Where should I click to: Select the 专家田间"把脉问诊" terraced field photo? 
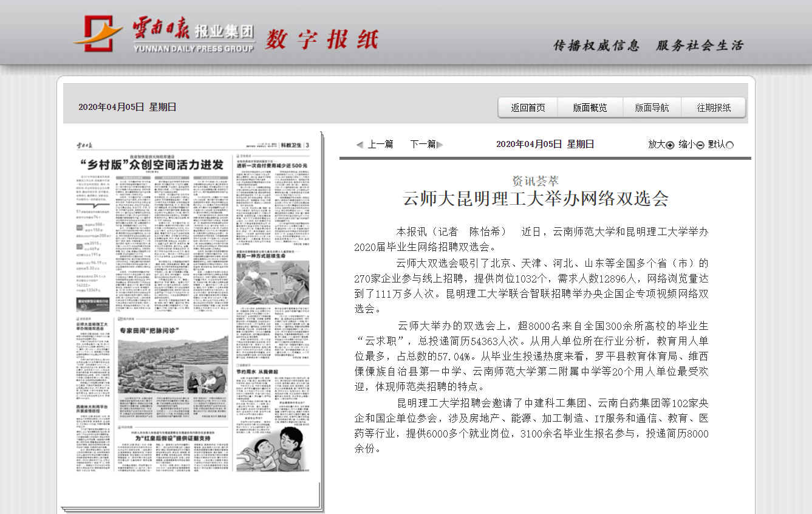[x=172, y=367]
